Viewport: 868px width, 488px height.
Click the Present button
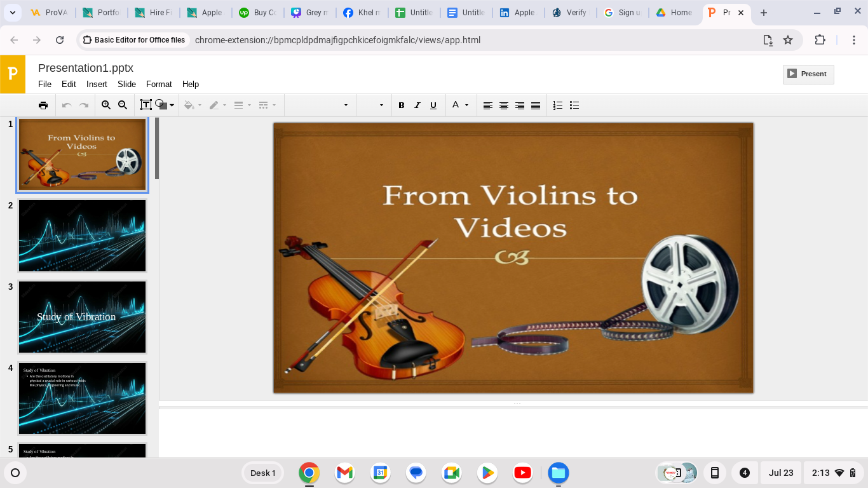pos(808,74)
